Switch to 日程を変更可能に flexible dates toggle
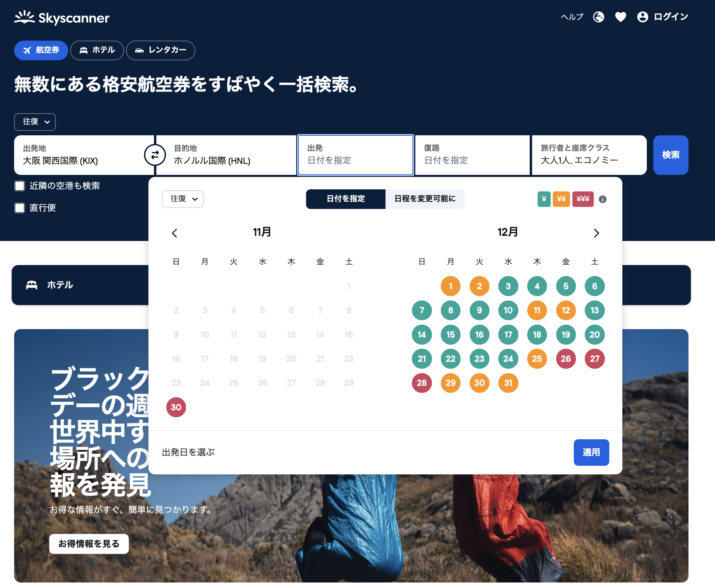Viewport: 715px width, 588px height. click(425, 199)
